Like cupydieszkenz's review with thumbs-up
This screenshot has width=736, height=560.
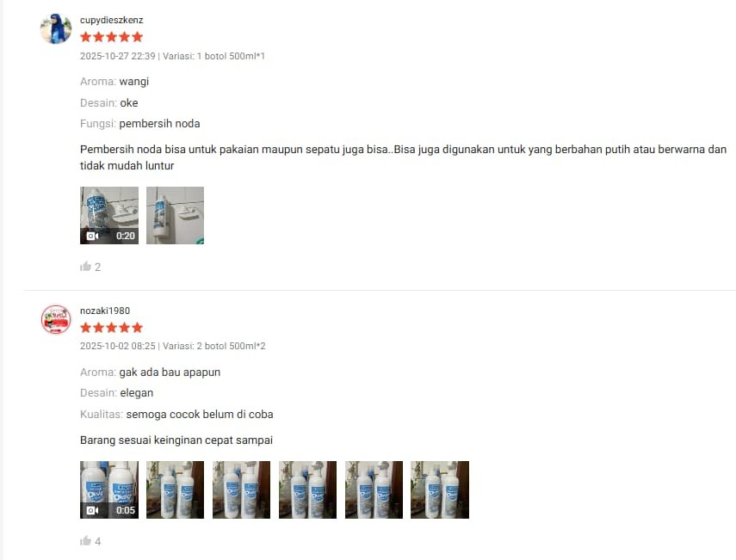(85, 267)
